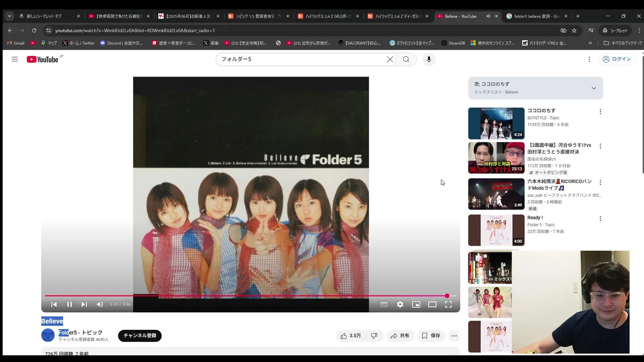644x362 pixels.
Task: Switch to the 2025年06月の新車人気 tab
Action: tap(189, 16)
